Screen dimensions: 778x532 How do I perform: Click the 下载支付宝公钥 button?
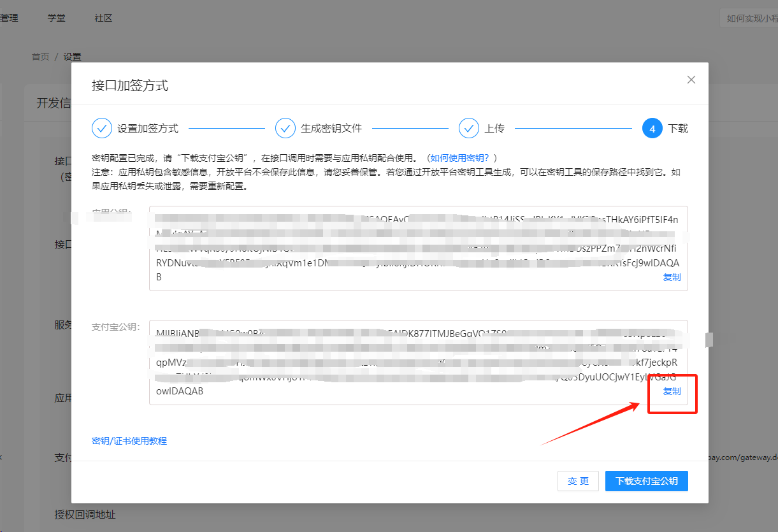coord(646,481)
